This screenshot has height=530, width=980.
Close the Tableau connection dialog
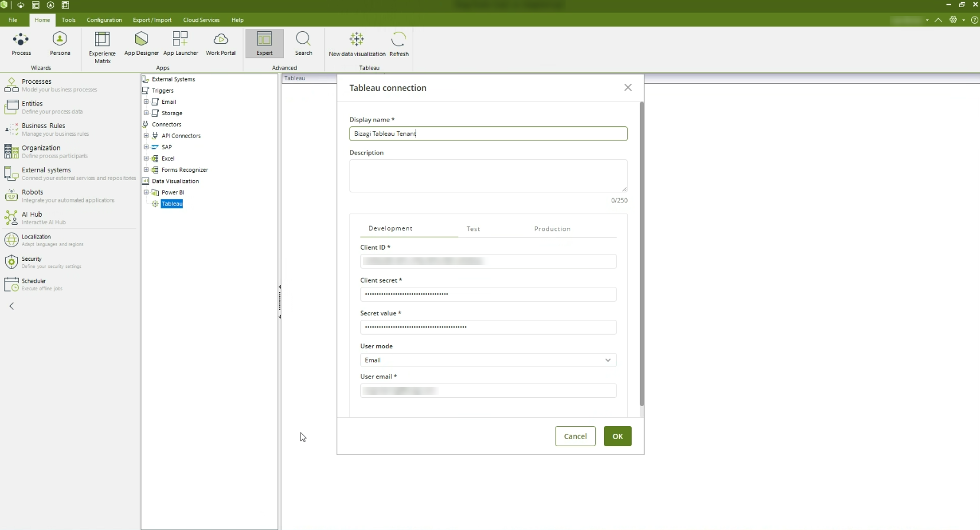coord(628,87)
